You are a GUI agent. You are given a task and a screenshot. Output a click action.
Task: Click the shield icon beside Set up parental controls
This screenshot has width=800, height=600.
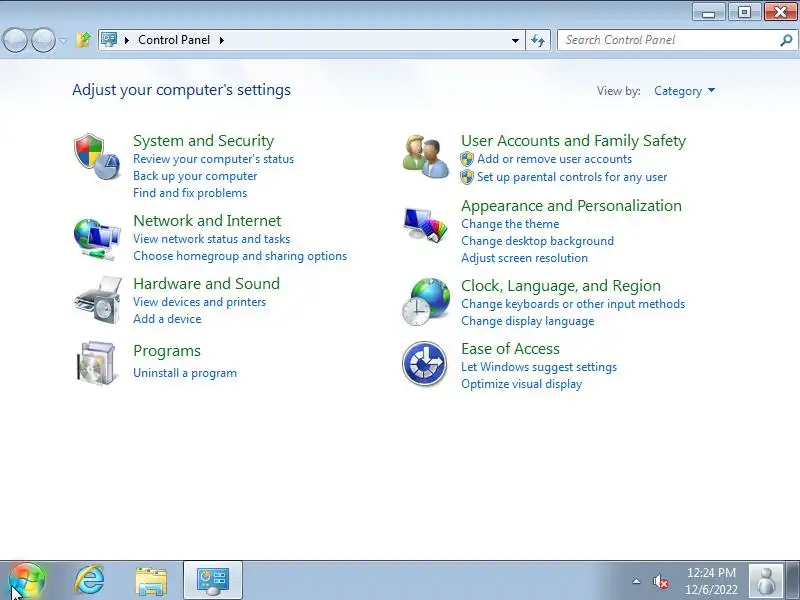point(467,177)
